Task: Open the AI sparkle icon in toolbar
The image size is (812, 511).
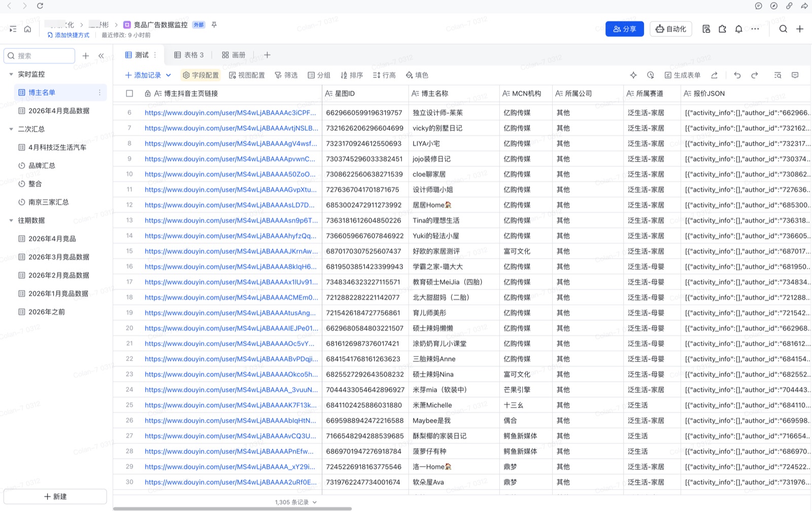Action: (633, 75)
